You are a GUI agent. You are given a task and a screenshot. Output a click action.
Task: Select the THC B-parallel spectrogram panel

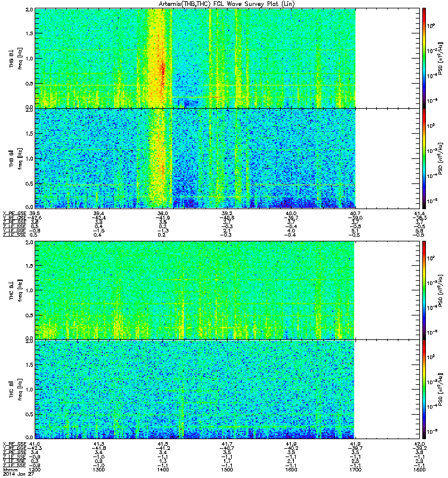tap(228, 389)
